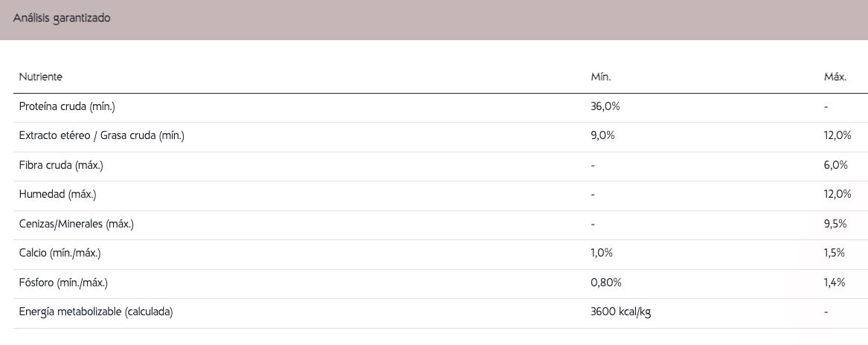Click the 36,0% protein minimum value

coord(605,107)
